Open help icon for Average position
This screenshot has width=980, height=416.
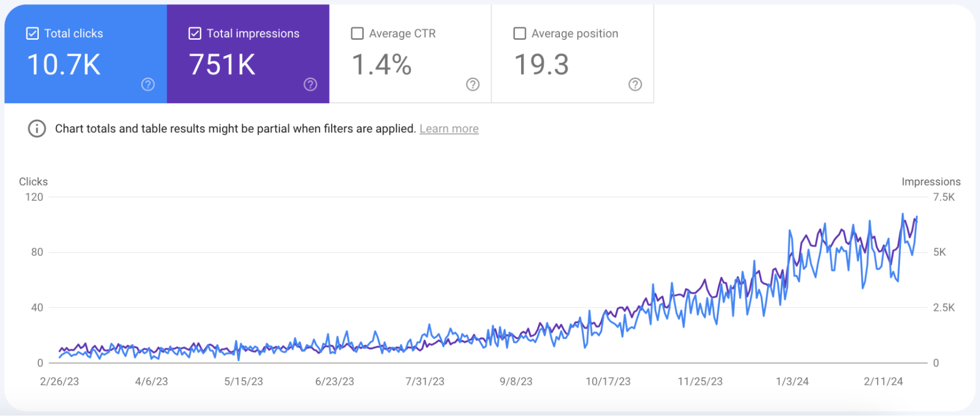pyautogui.click(x=635, y=85)
